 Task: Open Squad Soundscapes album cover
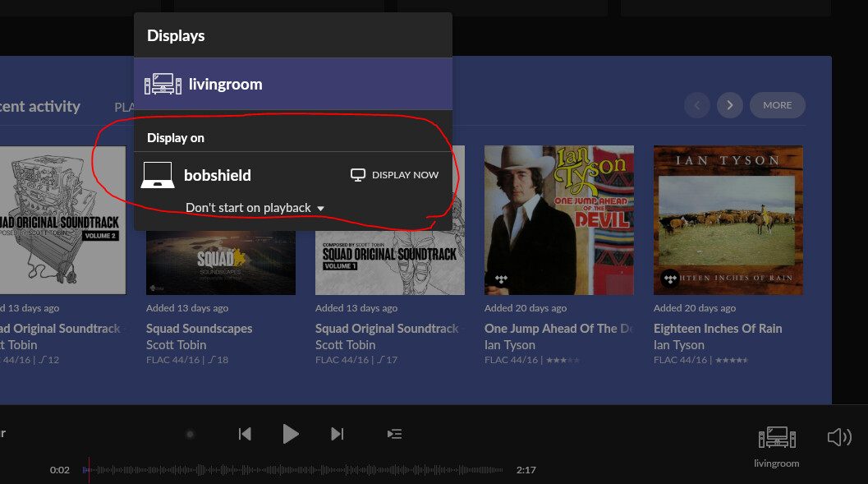point(221,262)
